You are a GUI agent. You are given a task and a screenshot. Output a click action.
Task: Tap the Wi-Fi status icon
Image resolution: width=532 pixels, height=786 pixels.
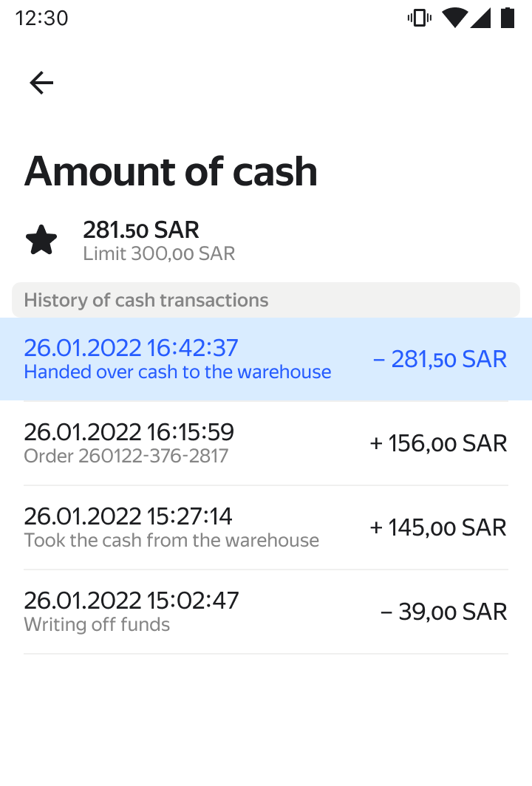pyautogui.click(x=455, y=18)
